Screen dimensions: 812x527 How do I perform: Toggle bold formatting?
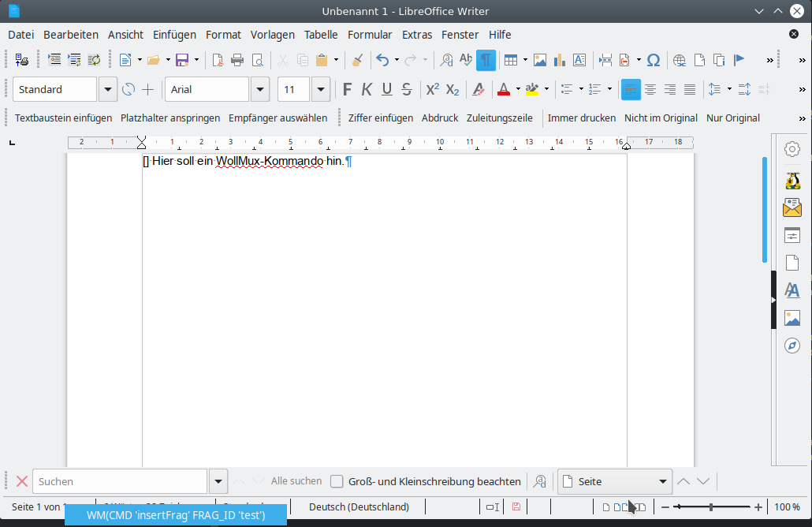point(347,89)
